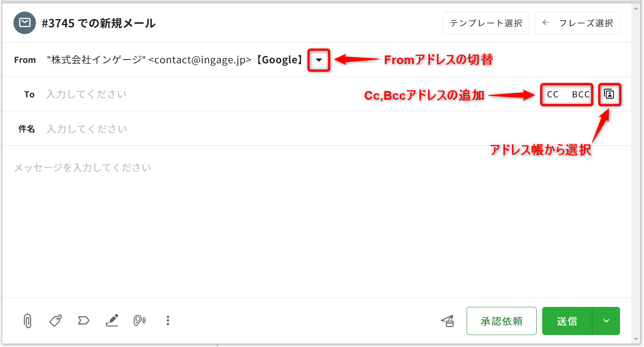Click the signature pen icon

[x=112, y=321]
